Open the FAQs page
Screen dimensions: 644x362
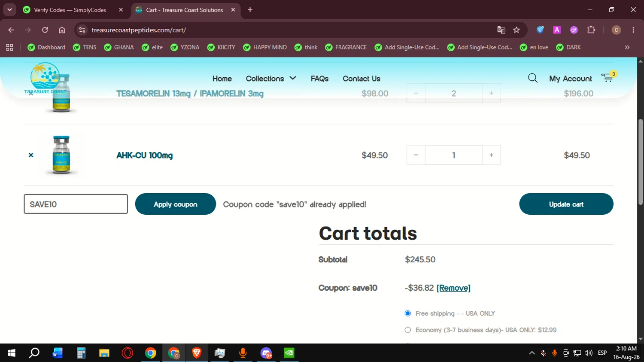(319, 79)
